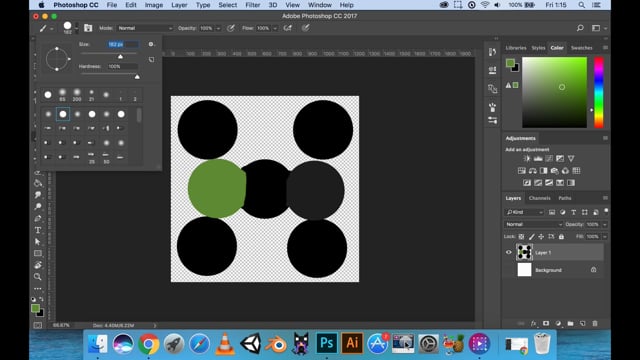The width and height of the screenshot is (640, 360).
Task: Open the layer Opacity dropdown arrow
Action: coord(605,224)
